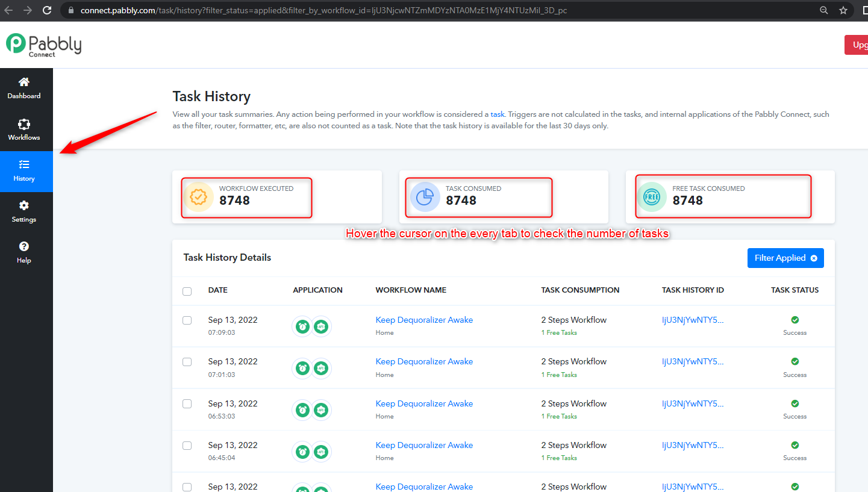The height and width of the screenshot is (492, 868).
Task: Click the TASK HISTORY ID column header
Action: 693,290
